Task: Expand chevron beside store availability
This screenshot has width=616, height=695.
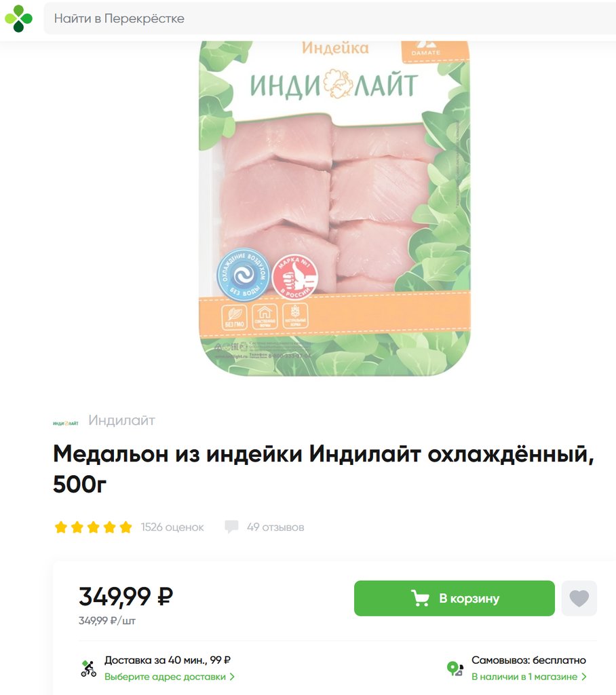Action: tap(584, 677)
